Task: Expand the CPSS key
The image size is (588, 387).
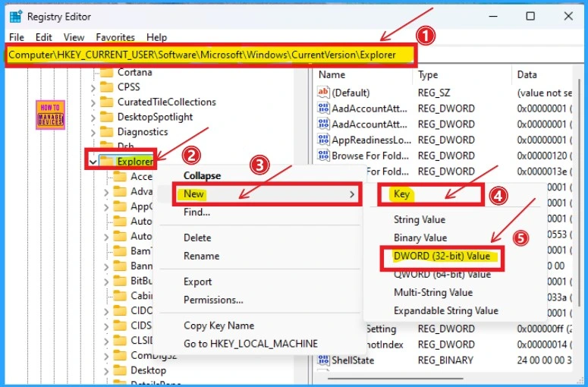Action: click(x=93, y=88)
